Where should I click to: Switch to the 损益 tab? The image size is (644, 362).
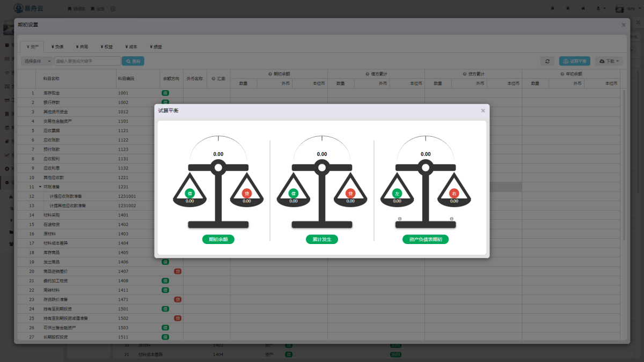click(x=156, y=47)
